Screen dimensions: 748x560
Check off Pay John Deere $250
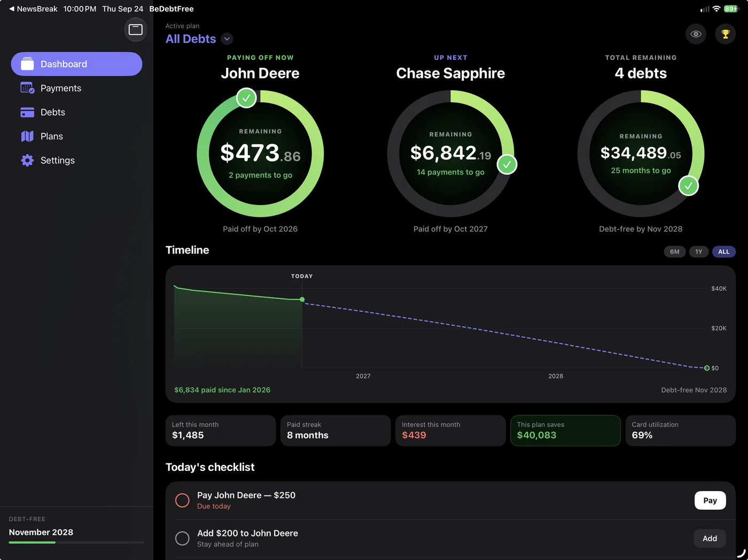182,500
